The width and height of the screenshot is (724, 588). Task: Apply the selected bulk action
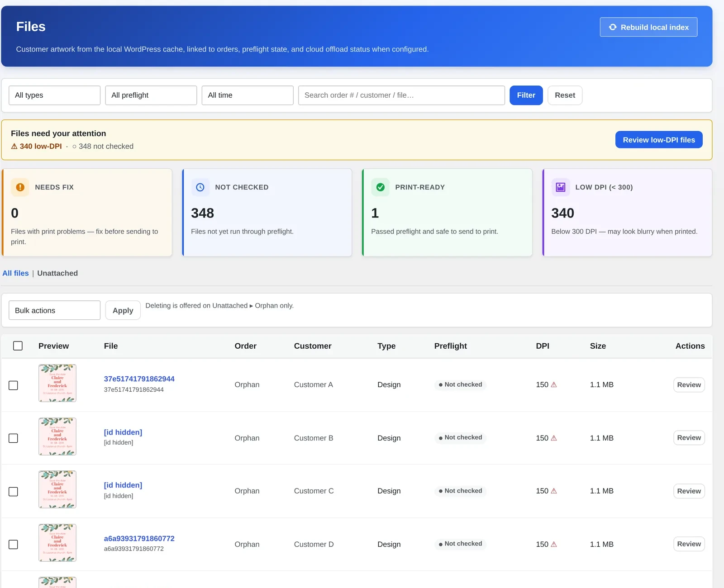[123, 310]
